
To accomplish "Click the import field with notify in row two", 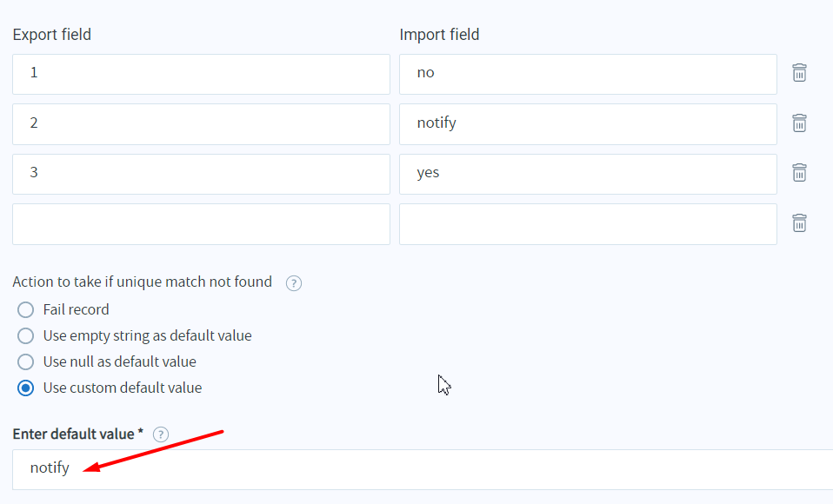I will [x=588, y=124].
